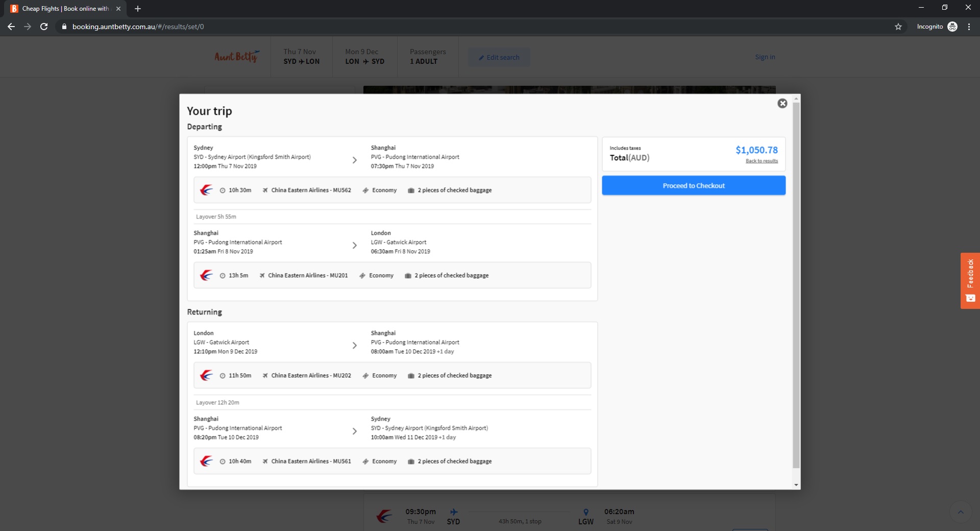This screenshot has width=980, height=531.
Task: Click the baggage icon on flight MU562 row
Action: (411, 190)
